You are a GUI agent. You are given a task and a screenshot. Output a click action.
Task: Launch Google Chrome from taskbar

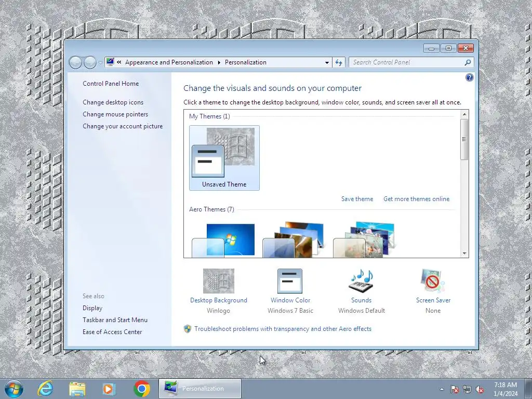coord(141,389)
